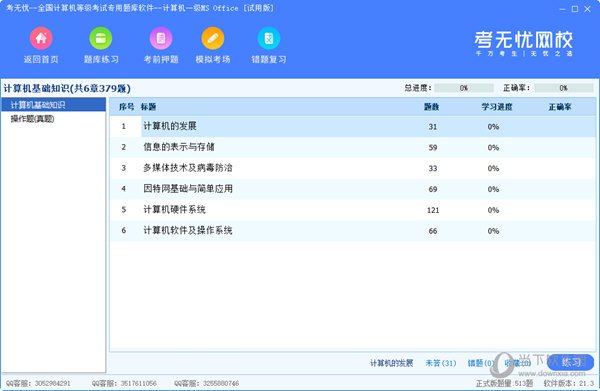Select 操作题(真题) in the left tree

click(x=33, y=119)
